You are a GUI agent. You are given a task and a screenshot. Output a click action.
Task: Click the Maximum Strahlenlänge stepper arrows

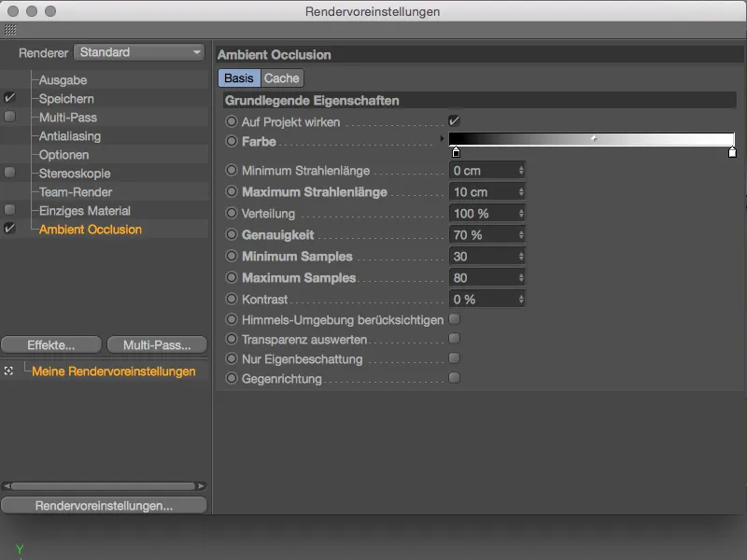(x=521, y=192)
